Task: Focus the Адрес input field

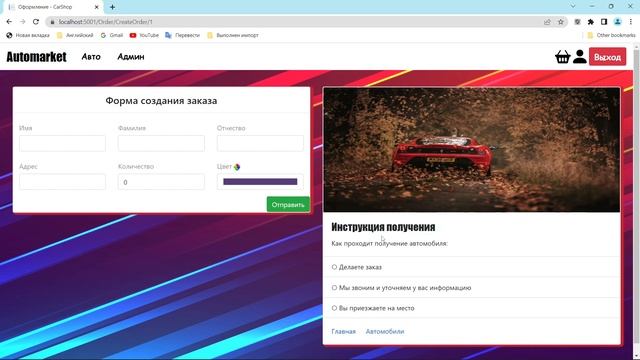Action: pos(62,182)
